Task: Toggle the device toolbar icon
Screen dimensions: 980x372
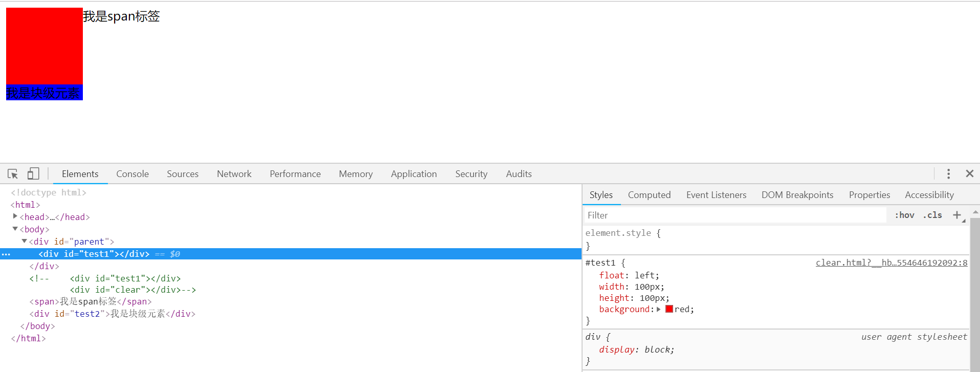Action: click(x=33, y=174)
